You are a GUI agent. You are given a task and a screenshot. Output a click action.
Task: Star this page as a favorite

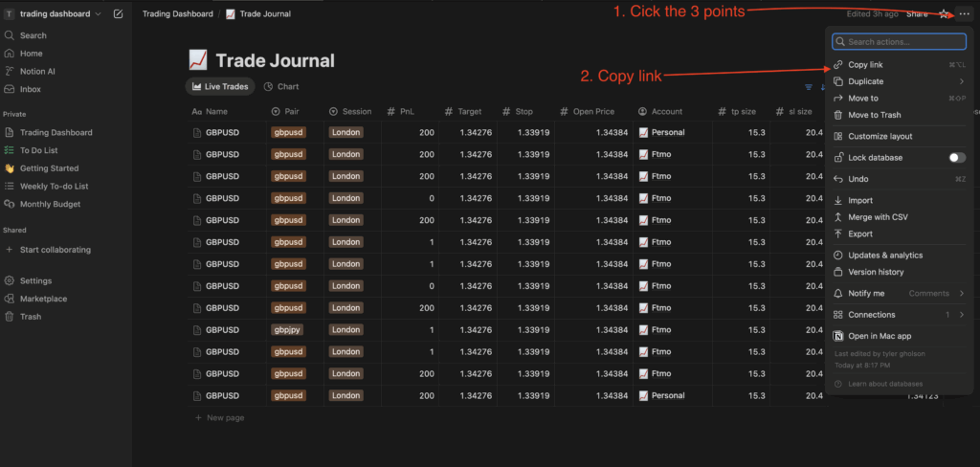coord(945,14)
